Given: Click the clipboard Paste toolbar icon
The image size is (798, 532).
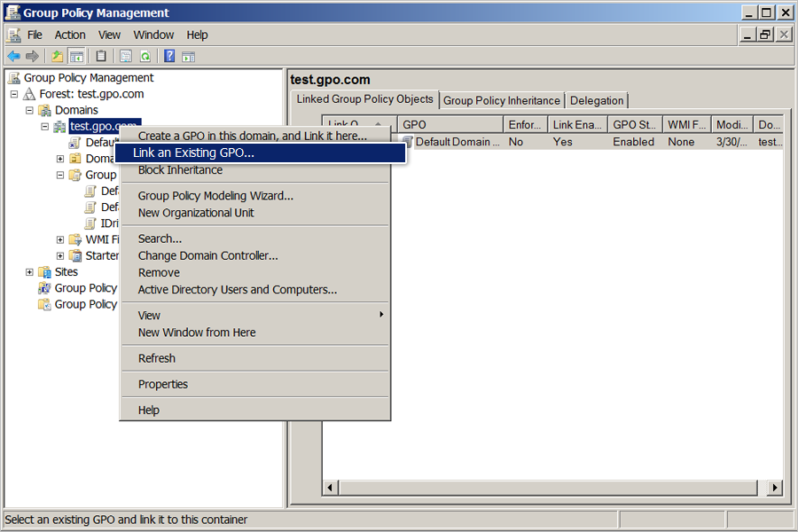Looking at the screenshot, I should click(x=101, y=56).
